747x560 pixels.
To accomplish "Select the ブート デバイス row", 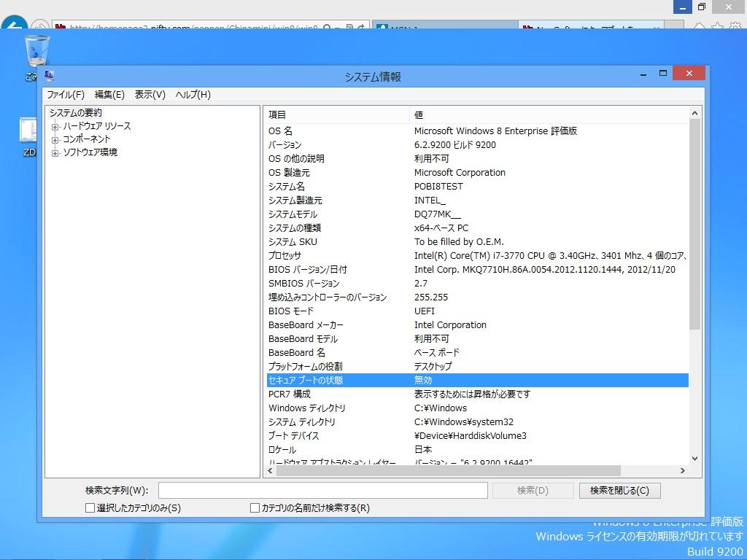I will click(x=476, y=436).
